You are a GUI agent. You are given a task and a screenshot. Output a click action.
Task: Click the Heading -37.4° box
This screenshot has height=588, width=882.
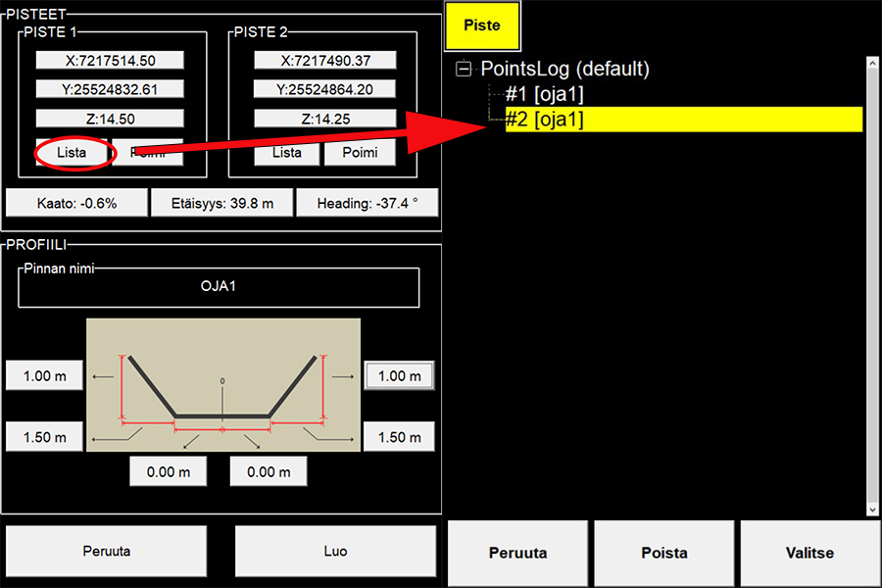click(367, 204)
